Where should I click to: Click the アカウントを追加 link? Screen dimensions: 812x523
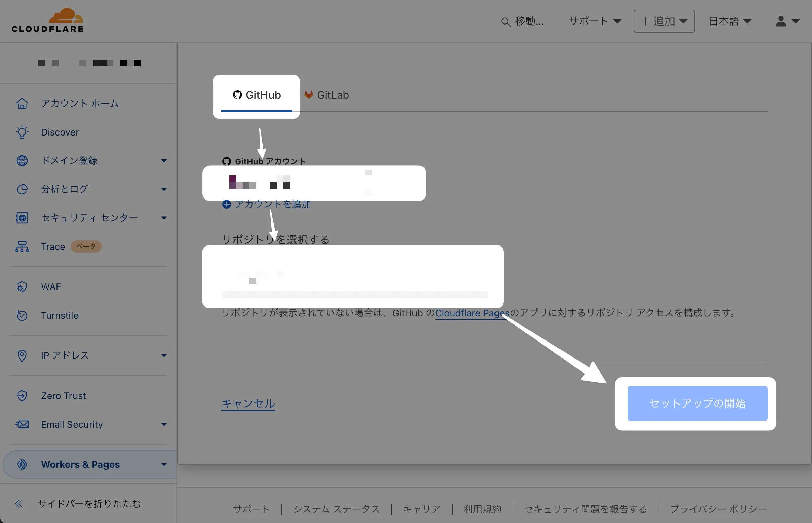[267, 204]
